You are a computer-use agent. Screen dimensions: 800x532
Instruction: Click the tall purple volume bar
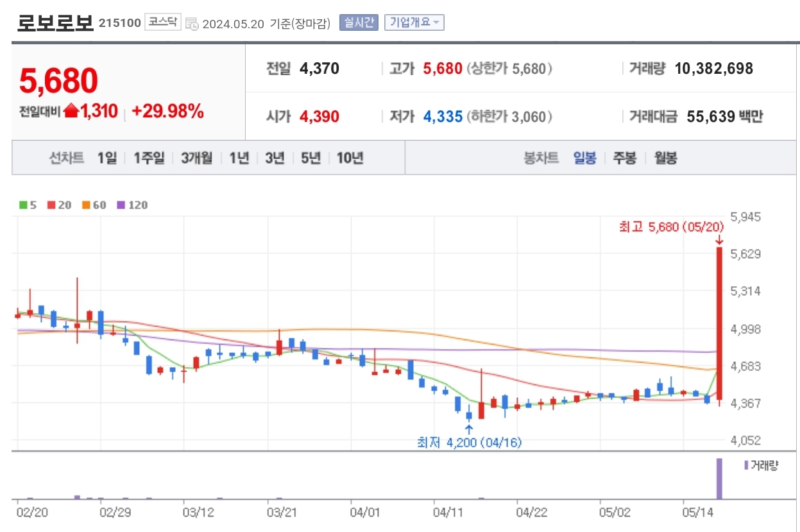pos(719,478)
